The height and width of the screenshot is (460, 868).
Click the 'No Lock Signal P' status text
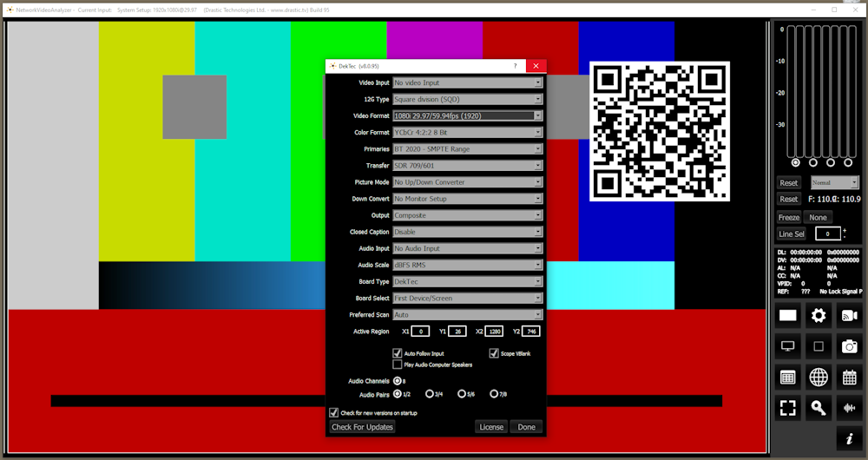pyautogui.click(x=841, y=291)
